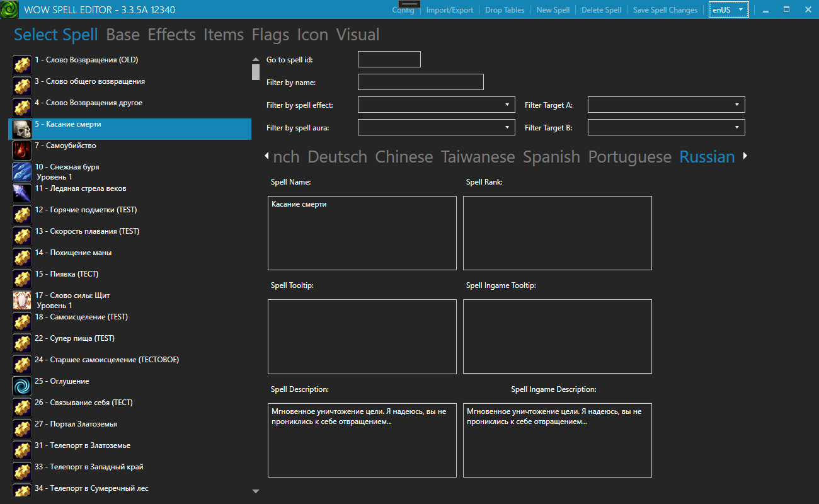The image size is (819, 504).
Task: Focus the Filter by name field
Action: 420,82
